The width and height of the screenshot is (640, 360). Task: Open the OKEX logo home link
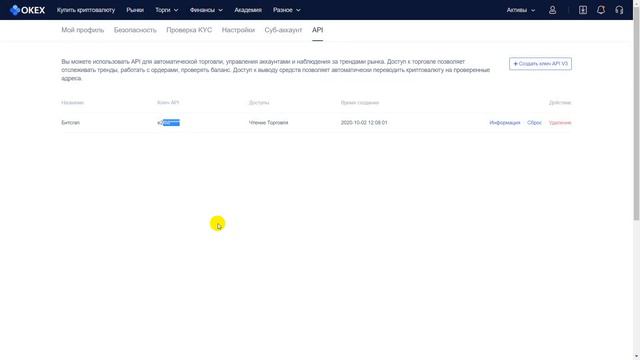click(x=27, y=10)
